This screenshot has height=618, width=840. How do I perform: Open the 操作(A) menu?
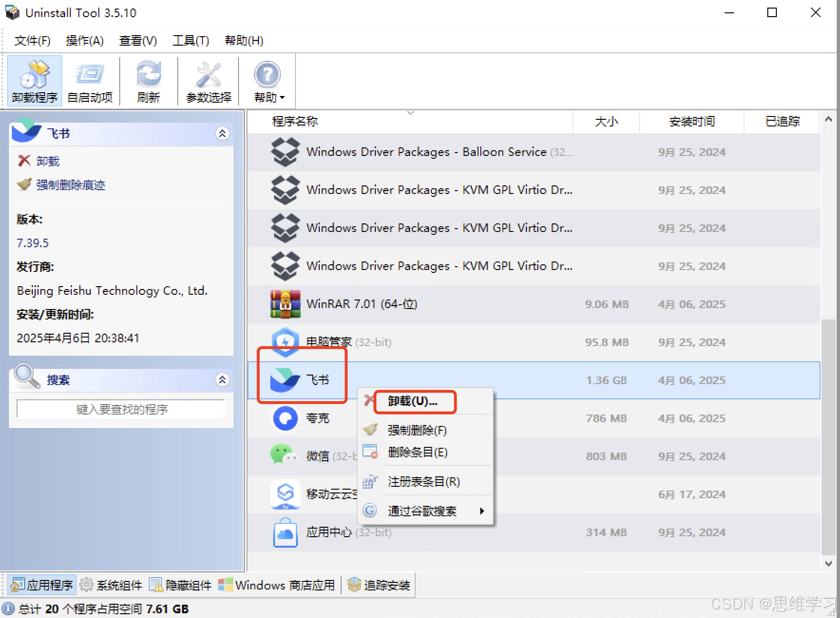pos(85,40)
